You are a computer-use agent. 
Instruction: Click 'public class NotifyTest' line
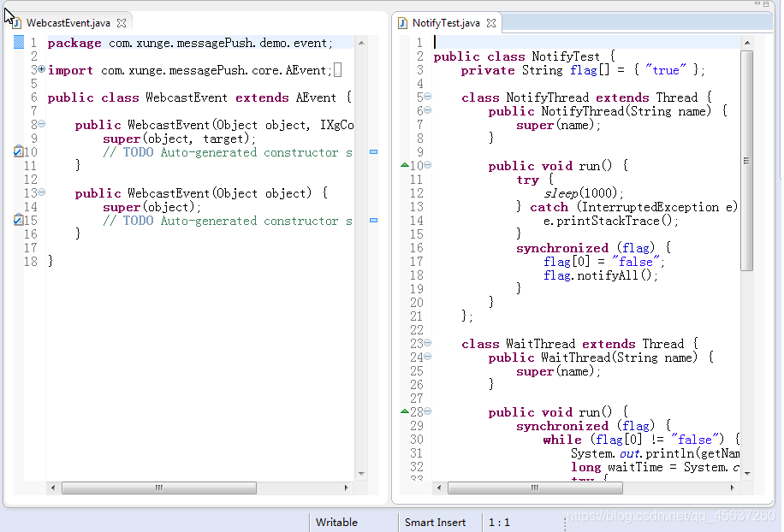[x=525, y=56]
